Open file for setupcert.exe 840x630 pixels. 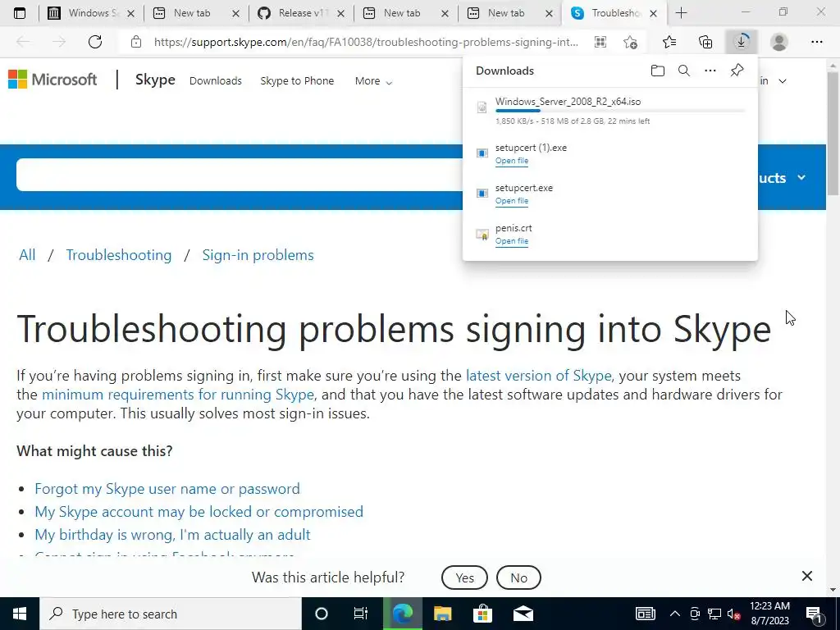pos(512,201)
